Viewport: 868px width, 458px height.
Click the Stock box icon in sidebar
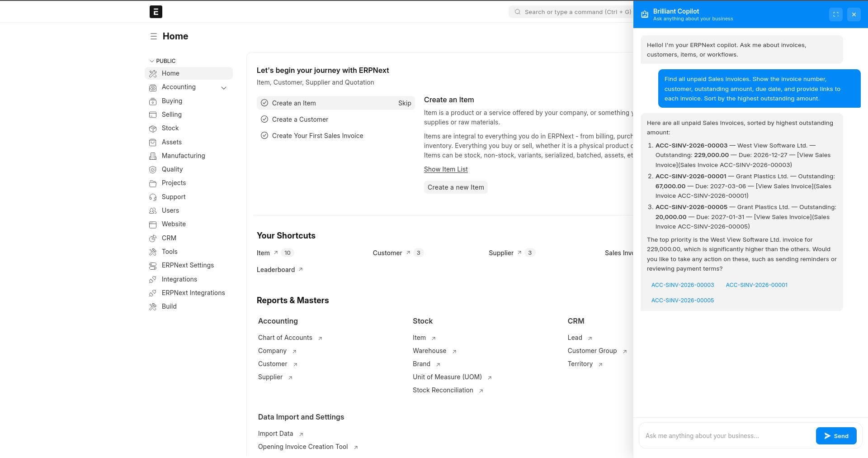(153, 129)
